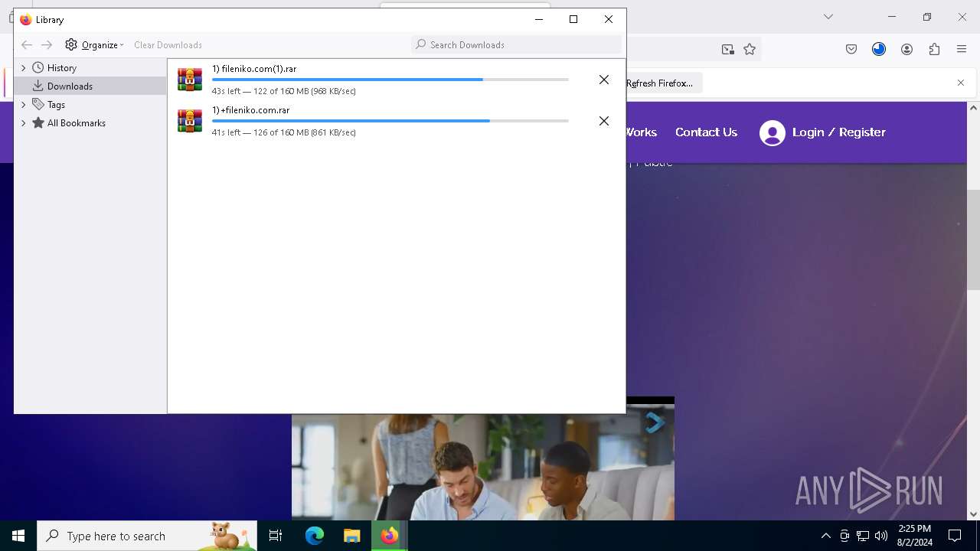Show hidden system tray icons
The width and height of the screenshot is (980, 551).
[x=825, y=536]
